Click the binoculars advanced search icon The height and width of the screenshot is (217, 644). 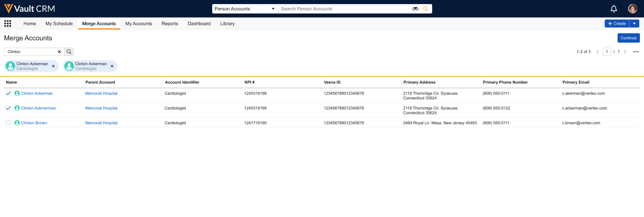click(x=415, y=9)
